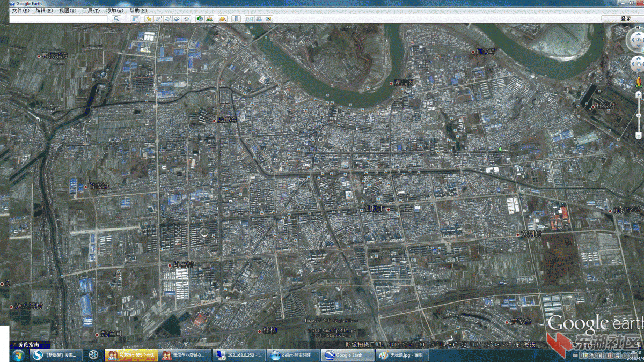Select the Ruler tool
This screenshot has width=644, height=362.
pyautogui.click(x=236, y=19)
